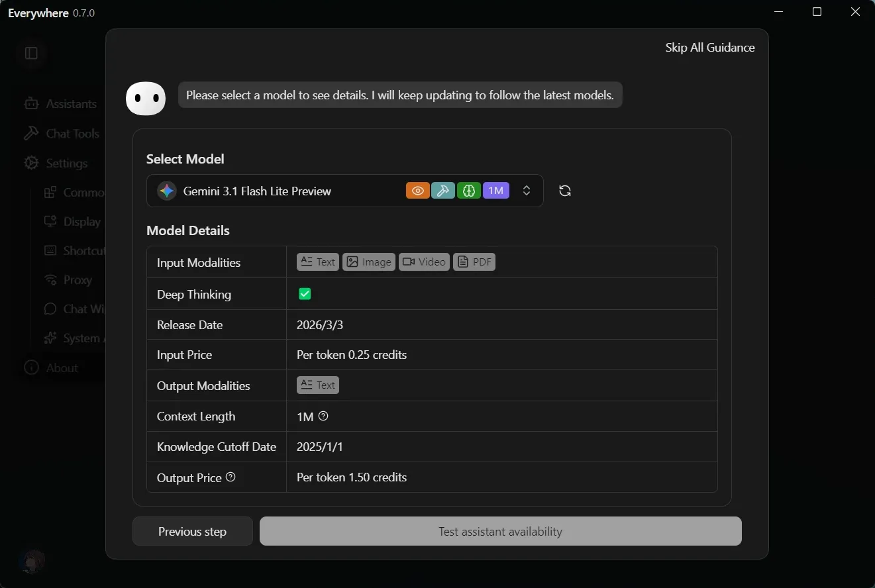The width and height of the screenshot is (875, 588).
Task: Click Skip All Guidance
Action: click(x=710, y=48)
